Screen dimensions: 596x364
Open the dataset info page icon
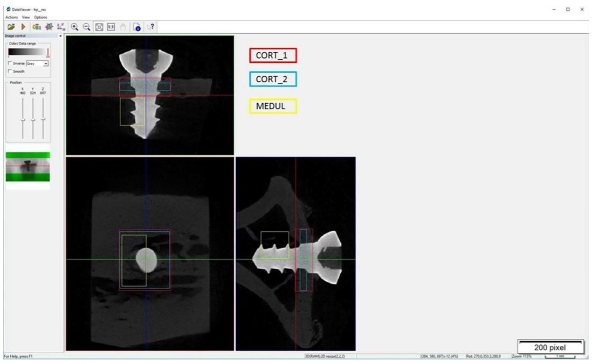point(137,27)
